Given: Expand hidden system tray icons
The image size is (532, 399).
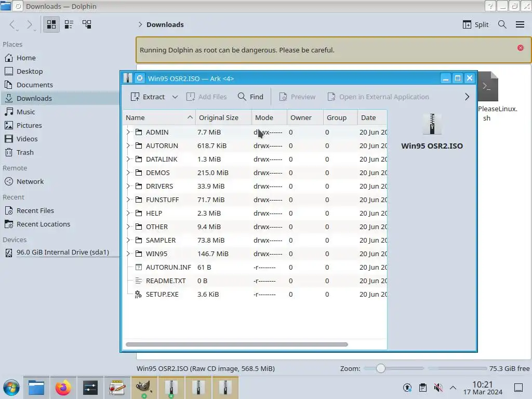Looking at the screenshot, I should [453, 388].
